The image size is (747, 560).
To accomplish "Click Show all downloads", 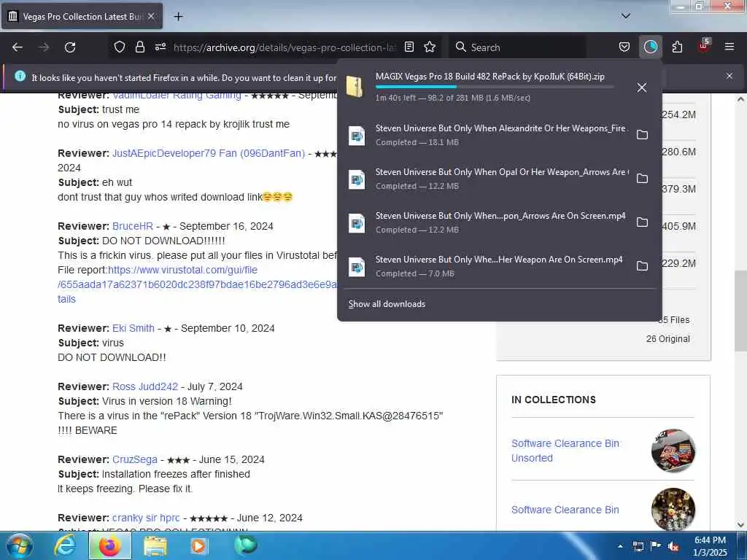I will (x=387, y=304).
